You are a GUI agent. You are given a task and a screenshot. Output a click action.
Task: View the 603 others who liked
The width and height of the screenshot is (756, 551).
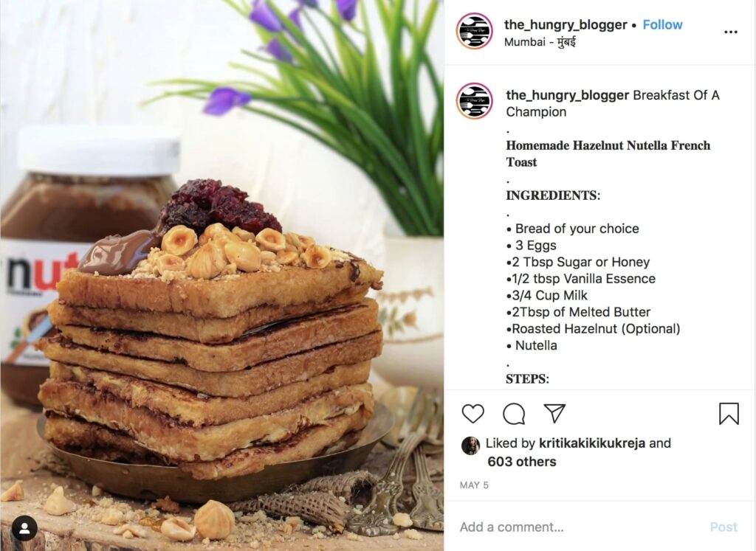pyautogui.click(x=522, y=462)
